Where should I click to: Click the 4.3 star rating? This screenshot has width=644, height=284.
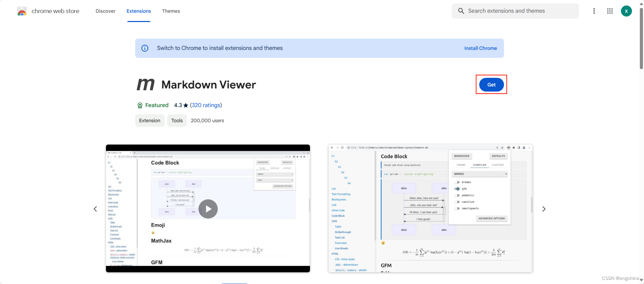(x=181, y=105)
